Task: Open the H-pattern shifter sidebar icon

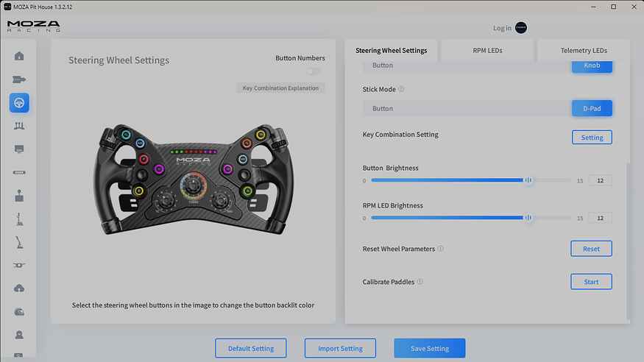Action: click(x=19, y=196)
